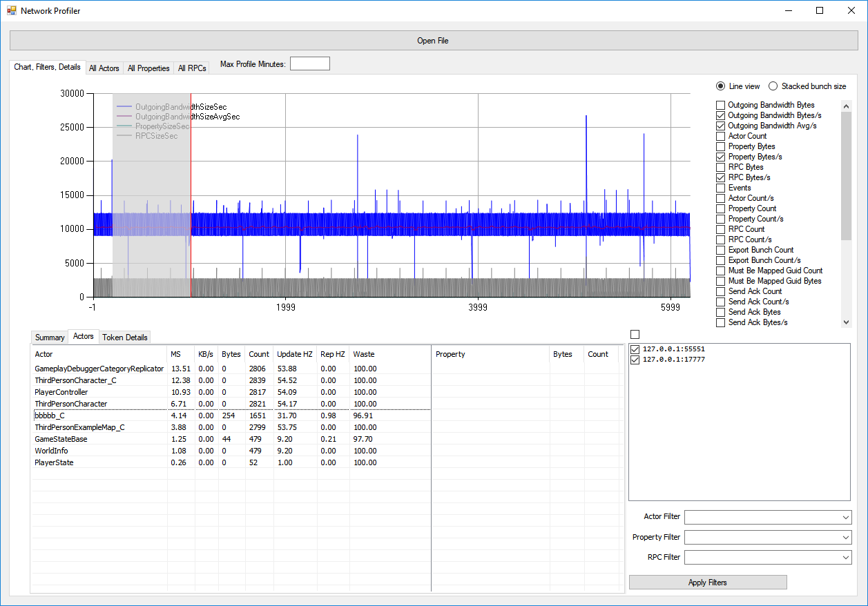The height and width of the screenshot is (606, 868).
Task: Select the GameplayDebuggerCategoryReplicator row
Action: 231,369
